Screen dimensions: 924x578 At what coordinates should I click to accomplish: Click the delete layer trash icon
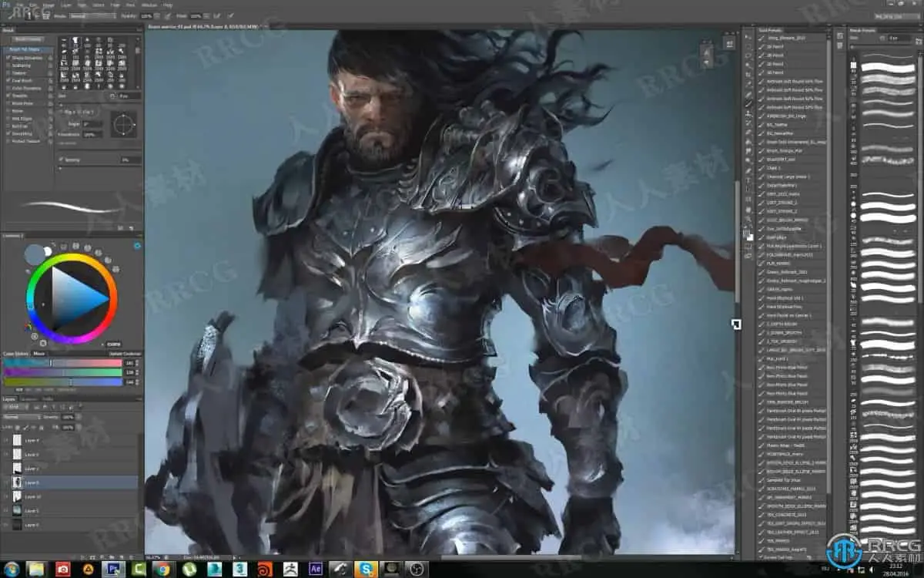pos(132,557)
